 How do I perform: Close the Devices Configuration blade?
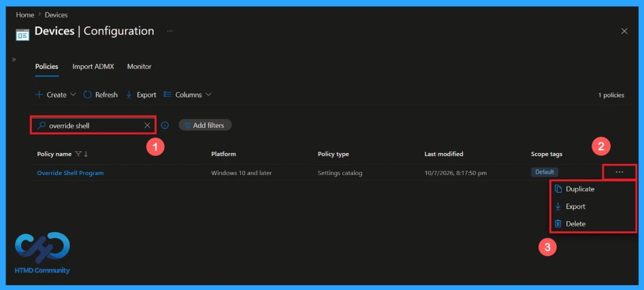[624, 31]
